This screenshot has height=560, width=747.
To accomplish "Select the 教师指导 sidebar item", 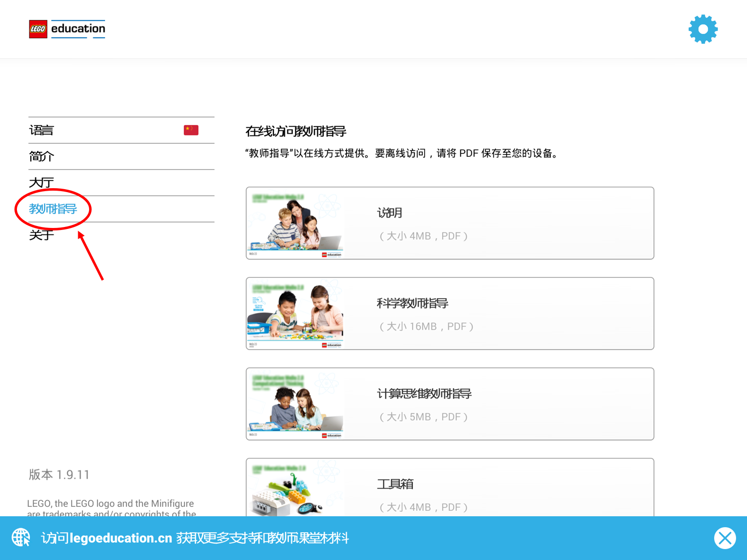I will [x=53, y=209].
